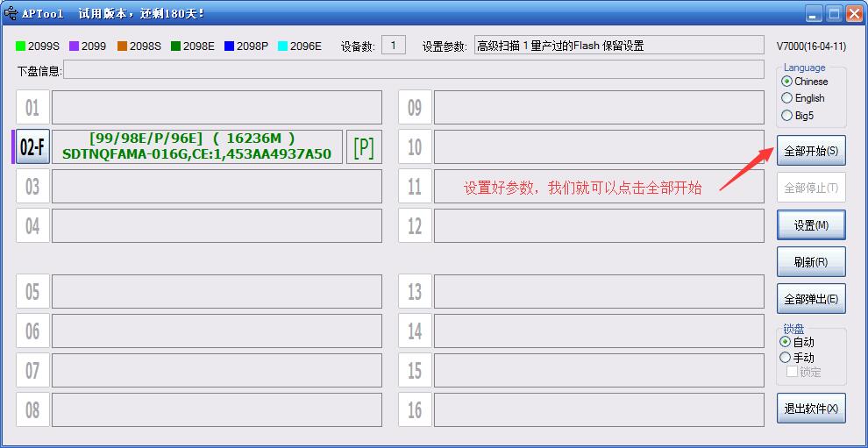
Task: Click the orange 2098S legend swatch
Action: tap(123, 46)
